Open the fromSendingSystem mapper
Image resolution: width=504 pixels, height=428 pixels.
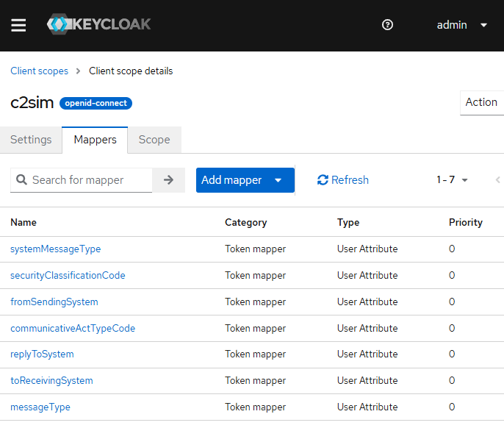[54, 302]
